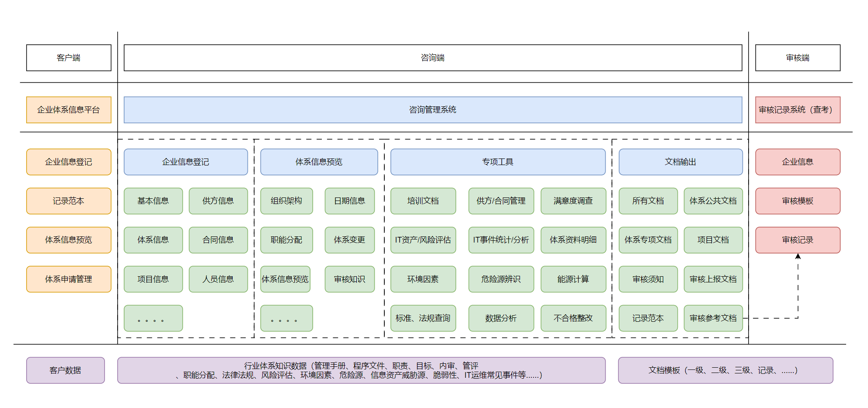Screen dimensions: 868x408
Task: Open the blue 文档输出 header
Action: [680, 162]
